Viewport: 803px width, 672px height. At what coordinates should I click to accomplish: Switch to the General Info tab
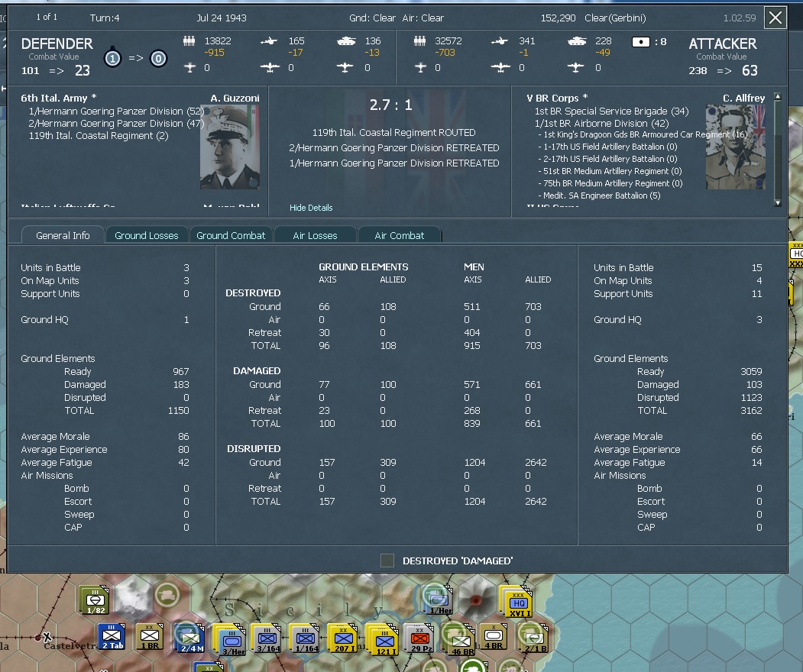(63, 235)
